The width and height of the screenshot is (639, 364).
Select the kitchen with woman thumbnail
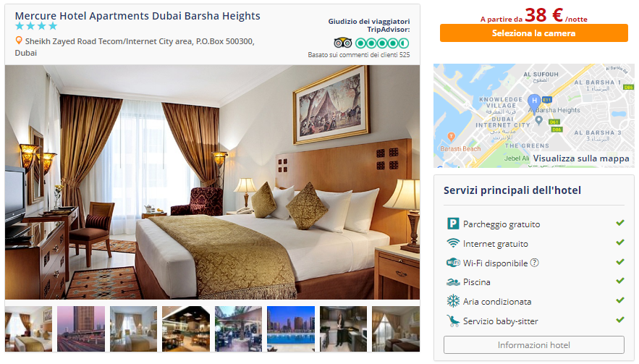tap(343, 329)
